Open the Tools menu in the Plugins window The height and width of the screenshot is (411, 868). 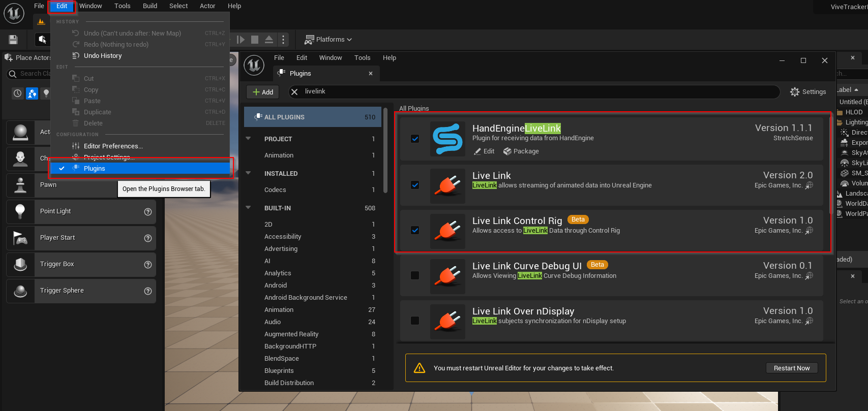click(363, 58)
